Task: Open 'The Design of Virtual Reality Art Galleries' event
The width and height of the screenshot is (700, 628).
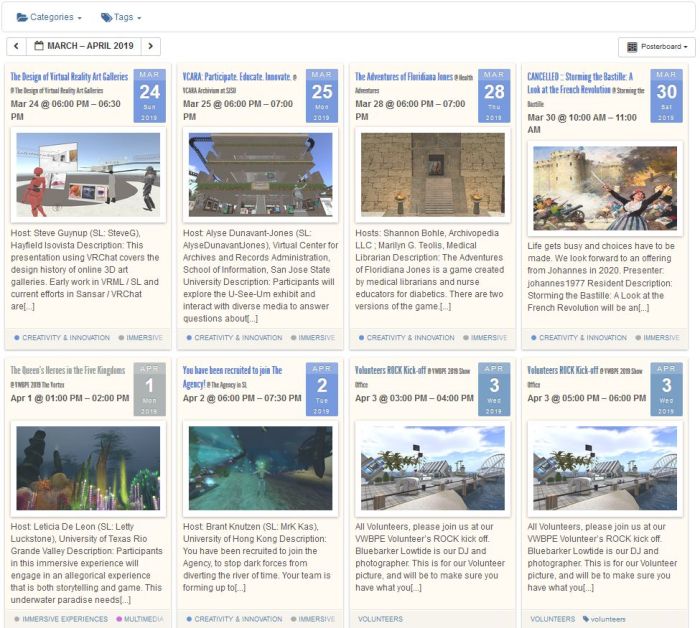Action: pos(69,76)
